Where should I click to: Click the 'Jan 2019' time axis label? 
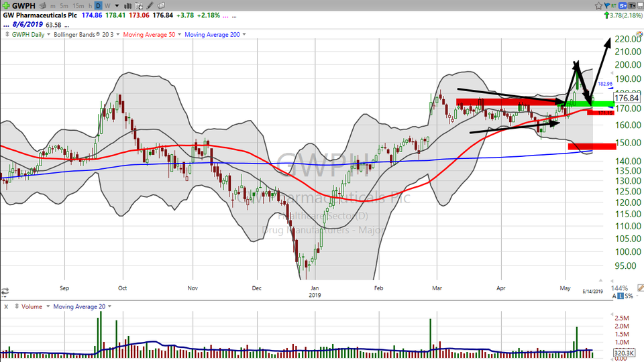[x=315, y=292]
